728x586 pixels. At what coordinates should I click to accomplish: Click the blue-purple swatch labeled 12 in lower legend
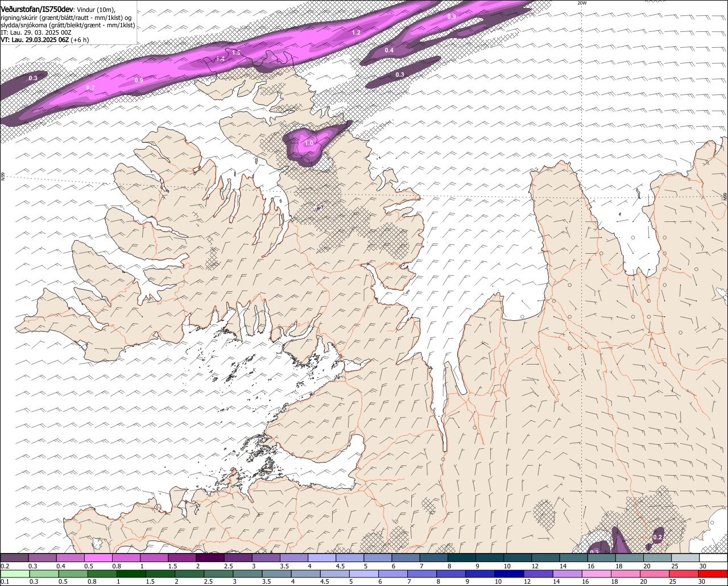(x=538, y=574)
